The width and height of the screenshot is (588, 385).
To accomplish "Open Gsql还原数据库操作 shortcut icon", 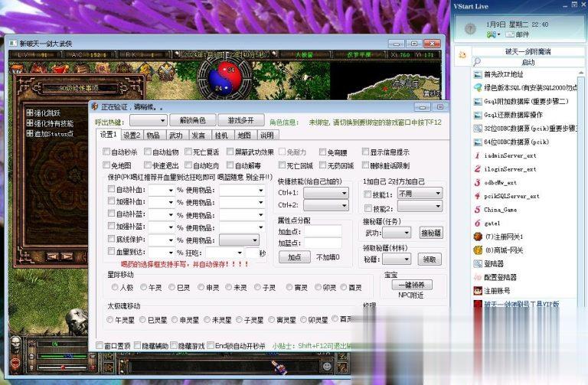I will point(478,115).
